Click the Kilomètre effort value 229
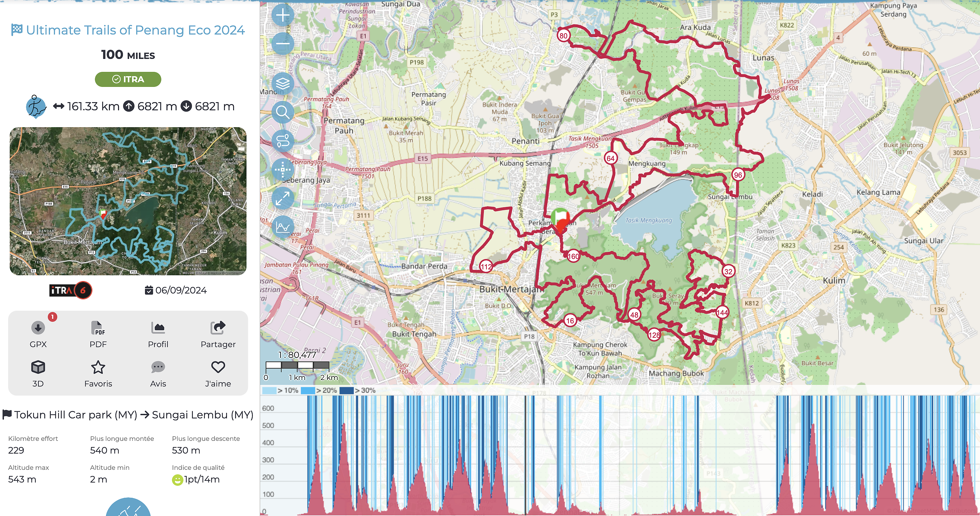 point(16,450)
